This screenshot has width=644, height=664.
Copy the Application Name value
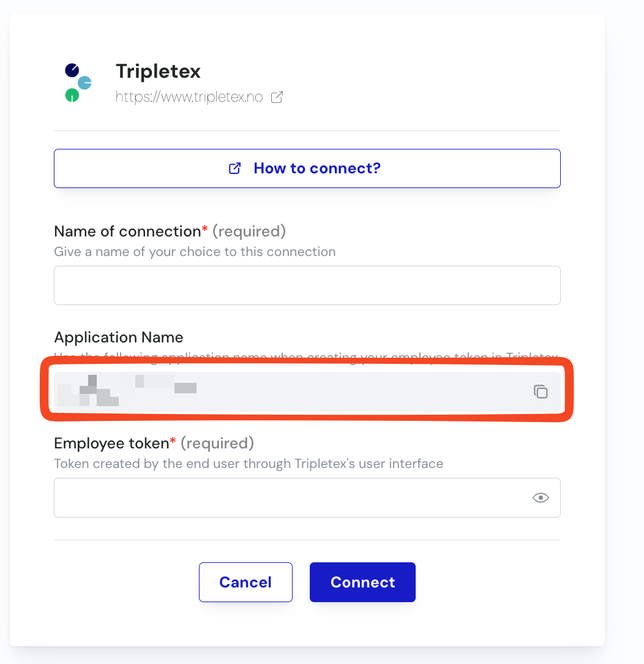[541, 391]
